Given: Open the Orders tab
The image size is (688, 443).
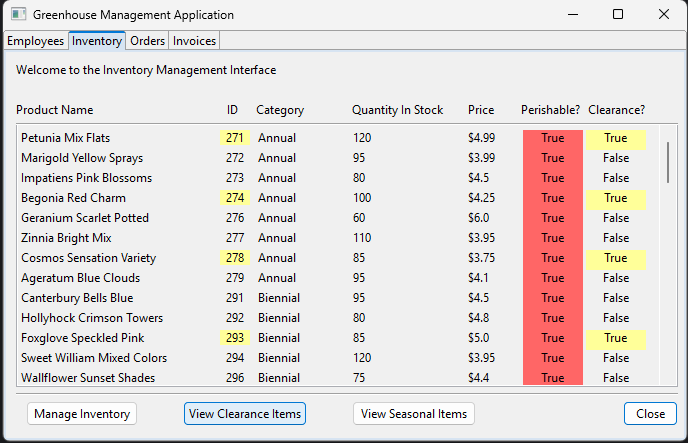Looking at the screenshot, I should click(x=147, y=41).
